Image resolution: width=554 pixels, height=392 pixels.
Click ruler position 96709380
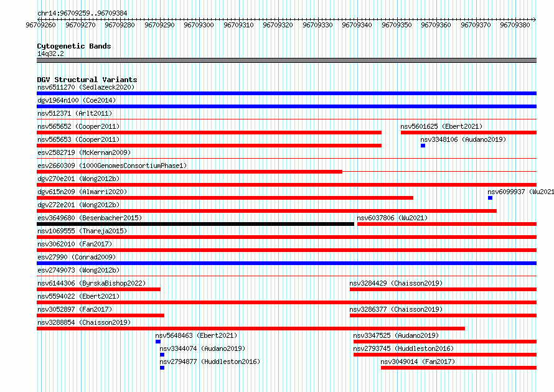pyautogui.click(x=515, y=25)
